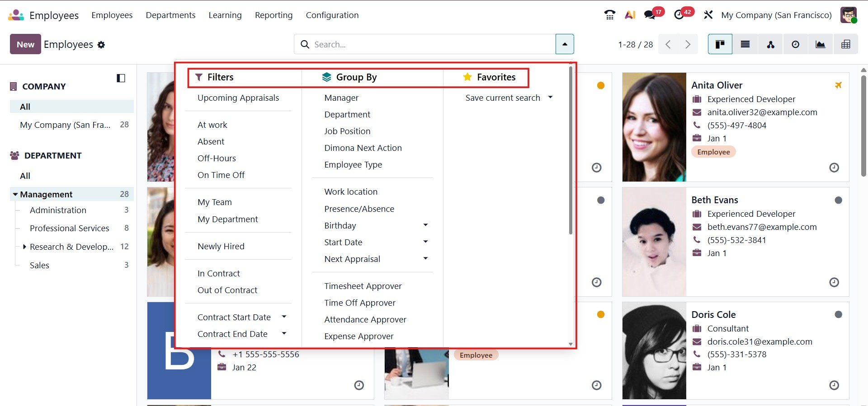868x406 pixels.
Task: Switch to the List view
Action: point(745,44)
